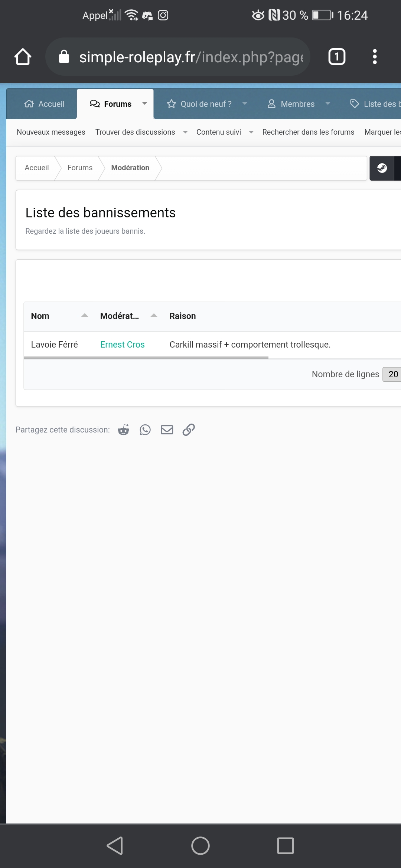Share the discussion by email
Viewport: 401px width, 868px height.
[x=167, y=430]
